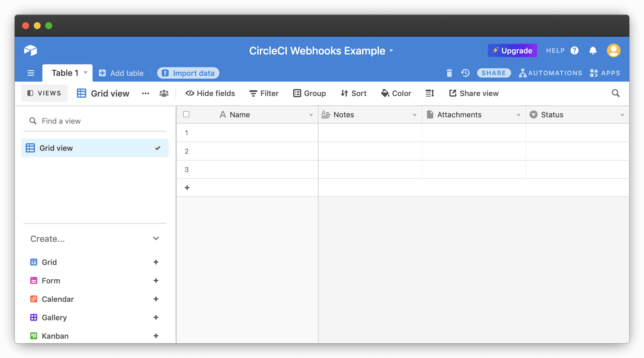Open the Sort menu
The height and width of the screenshot is (358, 644).
[x=353, y=94]
